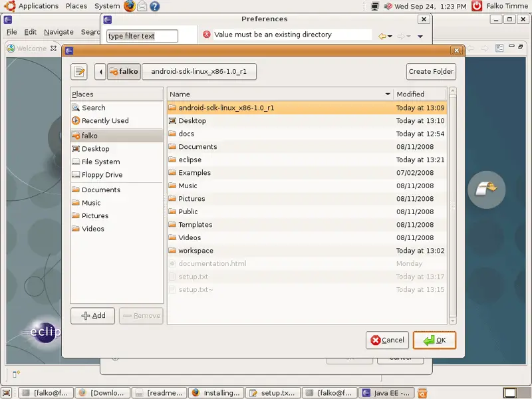This screenshot has width=532, height=399.
Task: Open Trash icon in bottom panel
Action: pyautogui.click(x=422, y=393)
